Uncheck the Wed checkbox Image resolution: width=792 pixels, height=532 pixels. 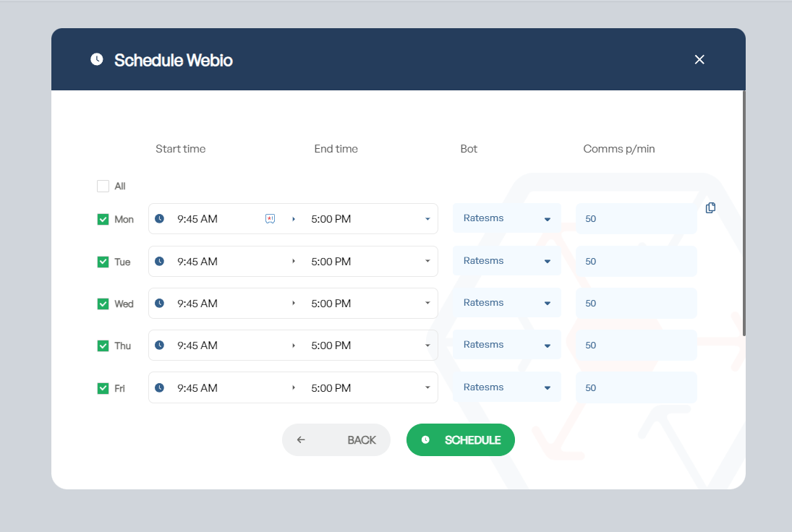click(103, 304)
